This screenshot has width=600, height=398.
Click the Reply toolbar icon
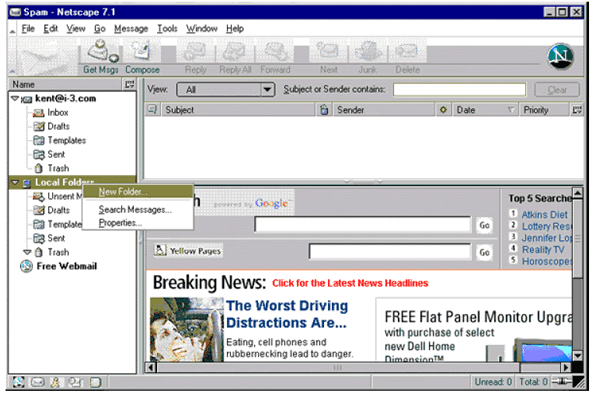195,51
